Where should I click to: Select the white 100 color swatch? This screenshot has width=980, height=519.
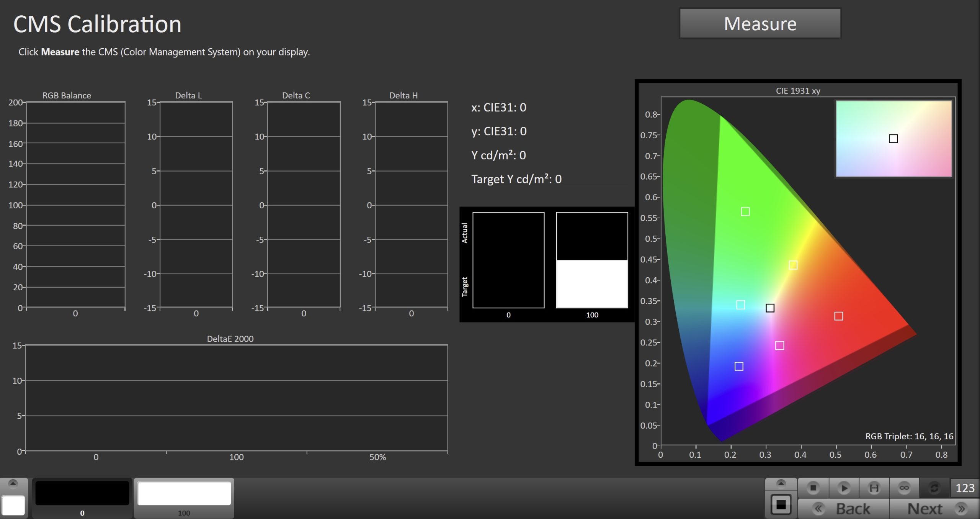pyautogui.click(x=184, y=498)
